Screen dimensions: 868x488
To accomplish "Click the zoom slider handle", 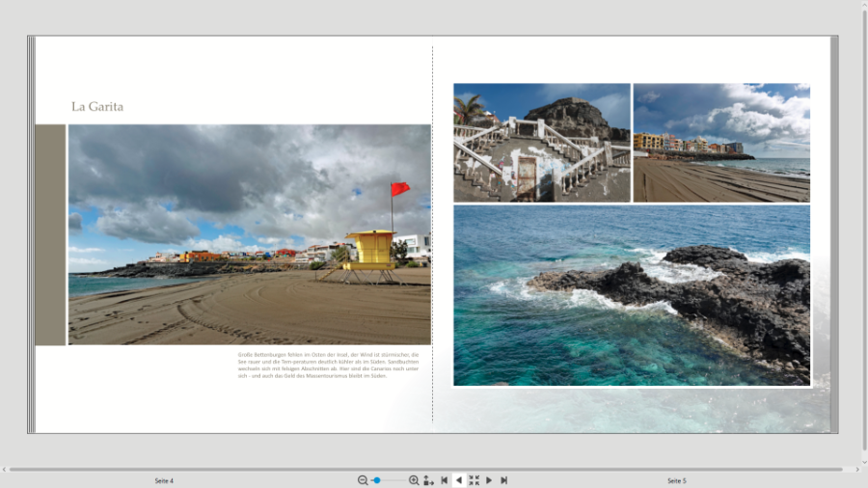I will tap(377, 480).
